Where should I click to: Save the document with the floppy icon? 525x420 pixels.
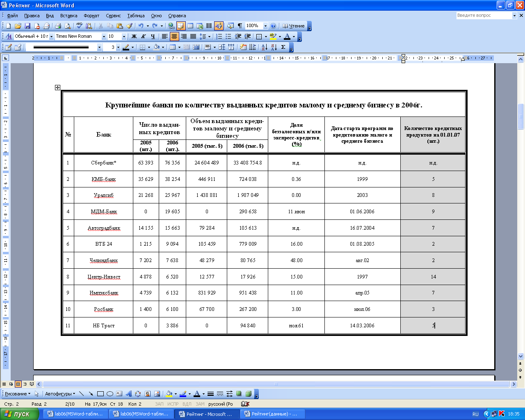27,26
